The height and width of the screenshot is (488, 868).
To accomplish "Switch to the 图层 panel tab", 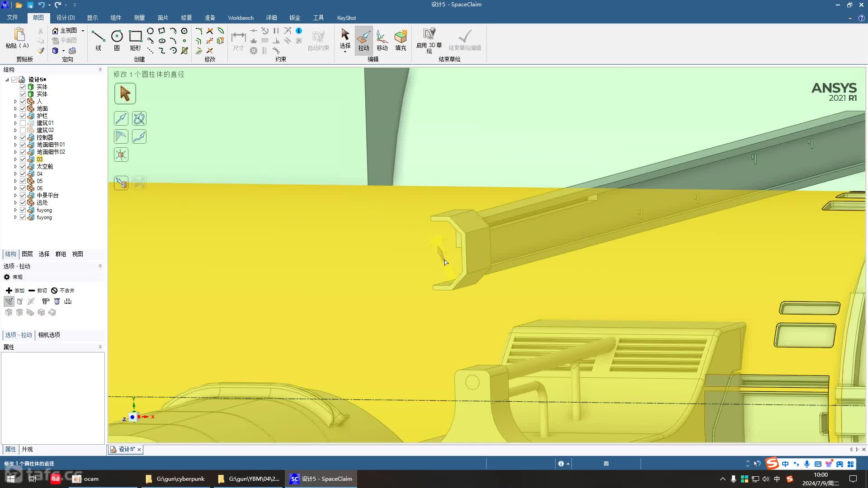I will (x=27, y=254).
